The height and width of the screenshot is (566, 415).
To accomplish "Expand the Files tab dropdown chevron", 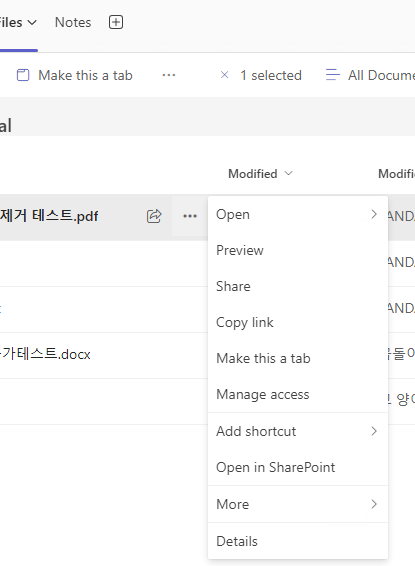I will 32,23.
